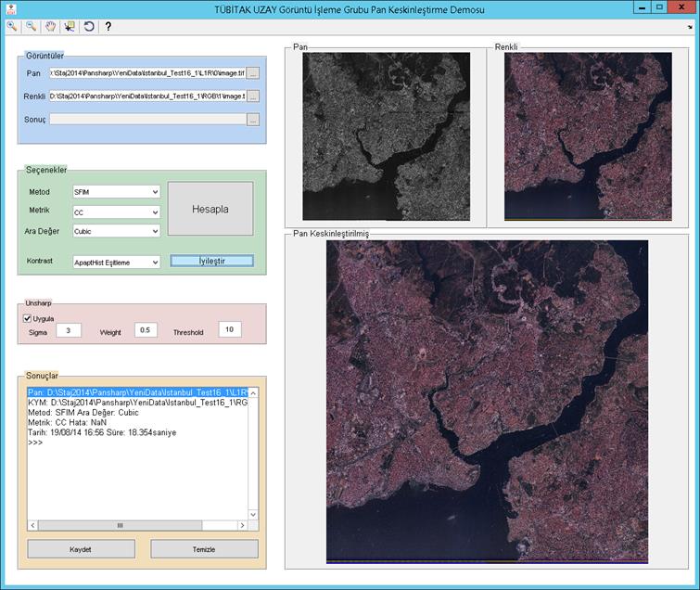Open the Metod dropdown showing SFIM
This screenshot has height=590, width=700.
(x=116, y=192)
